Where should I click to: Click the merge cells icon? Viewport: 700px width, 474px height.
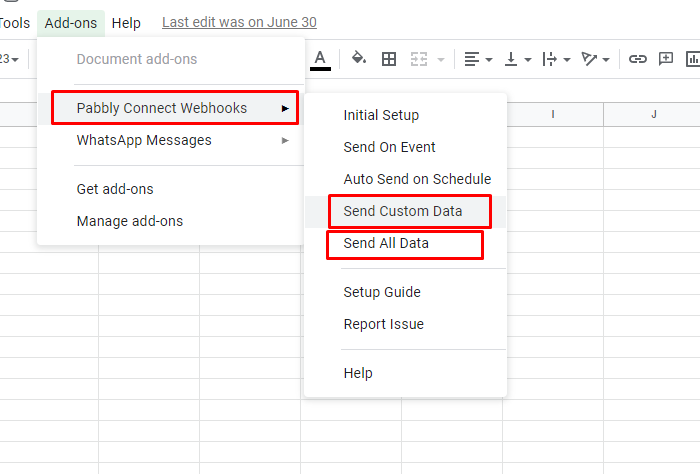click(x=419, y=59)
